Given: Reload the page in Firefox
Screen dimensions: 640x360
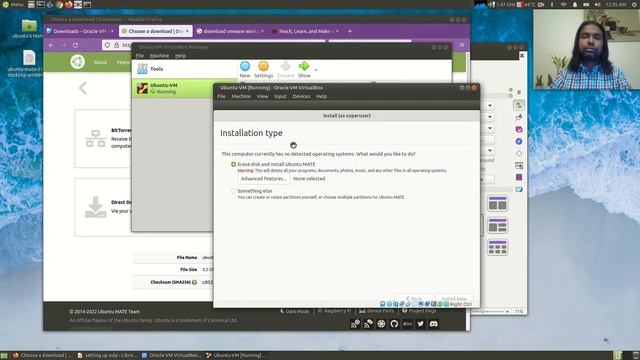Looking at the screenshot, I should (76, 45).
